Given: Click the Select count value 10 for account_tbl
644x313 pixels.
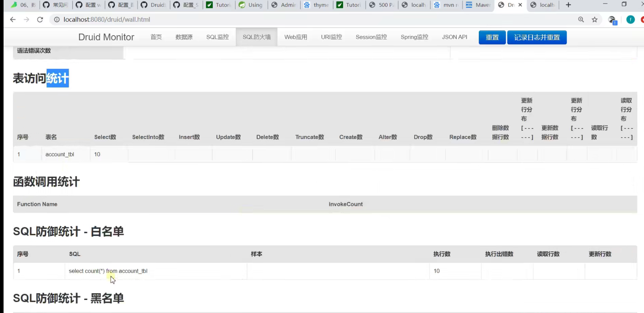Looking at the screenshot, I should 97,155.
